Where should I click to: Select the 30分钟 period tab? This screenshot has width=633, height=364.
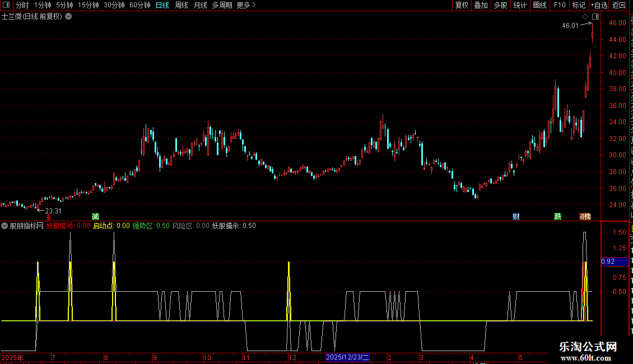point(114,5)
